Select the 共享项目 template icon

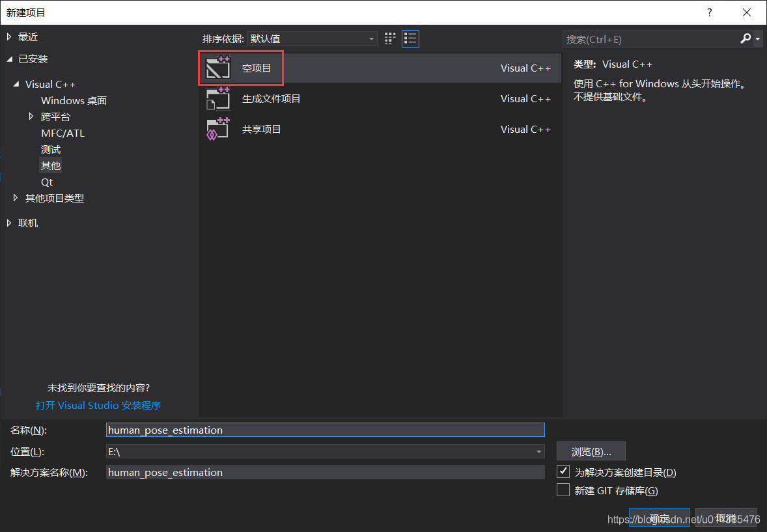coord(218,129)
